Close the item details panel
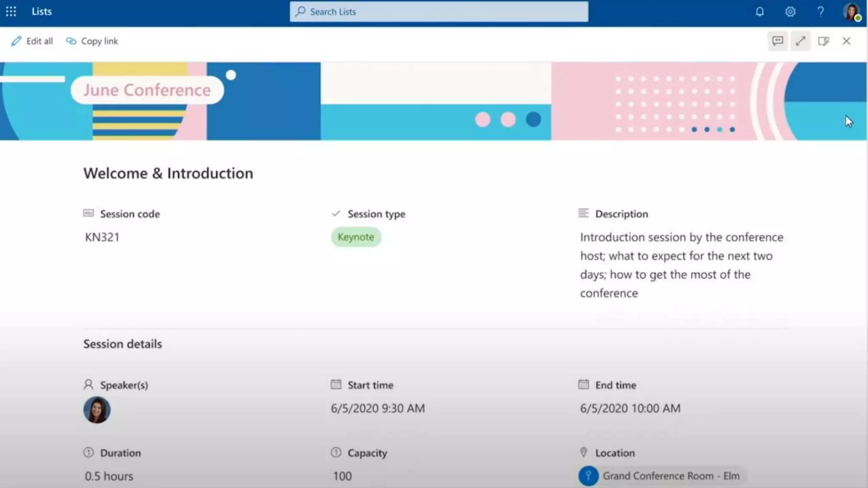Screen dimensions: 868x488 click(x=846, y=41)
